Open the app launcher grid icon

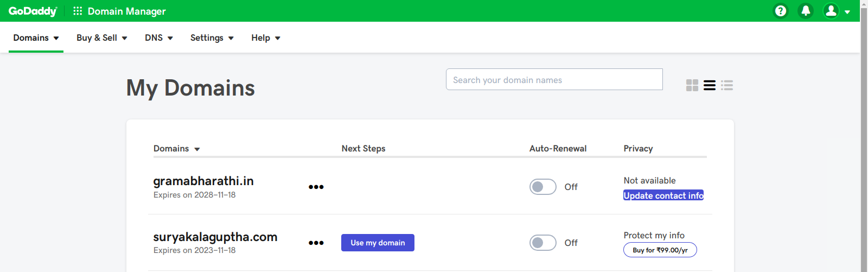click(x=78, y=11)
